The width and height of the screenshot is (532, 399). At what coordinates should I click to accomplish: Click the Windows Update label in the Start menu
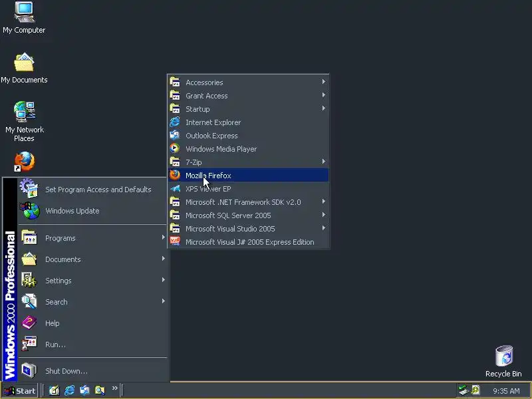tap(72, 211)
